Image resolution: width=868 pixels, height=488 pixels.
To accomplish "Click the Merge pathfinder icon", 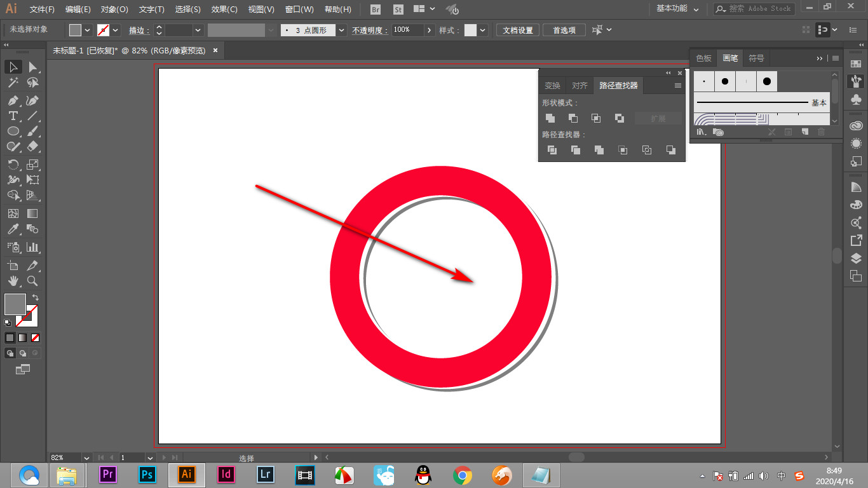I will 599,150.
